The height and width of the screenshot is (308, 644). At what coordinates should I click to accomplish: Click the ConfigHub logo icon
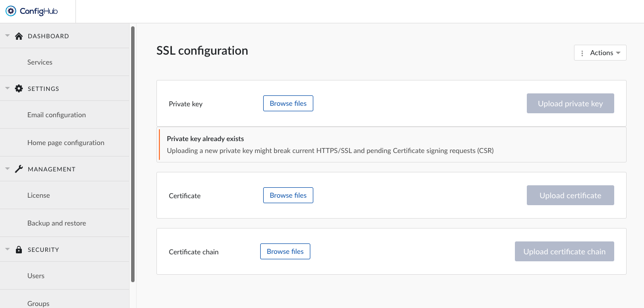tap(11, 11)
